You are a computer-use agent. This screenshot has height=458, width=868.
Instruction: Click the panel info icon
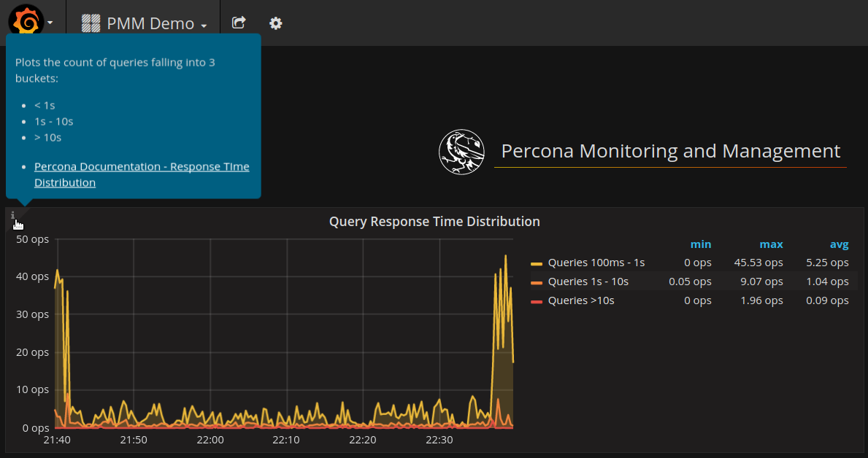(13, 216)
